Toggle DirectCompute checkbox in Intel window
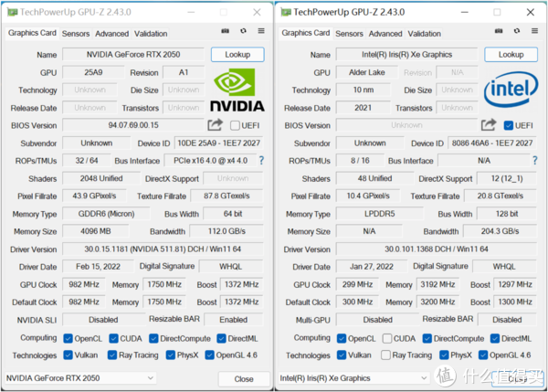548x392 pixels. (x=427, y=338)
